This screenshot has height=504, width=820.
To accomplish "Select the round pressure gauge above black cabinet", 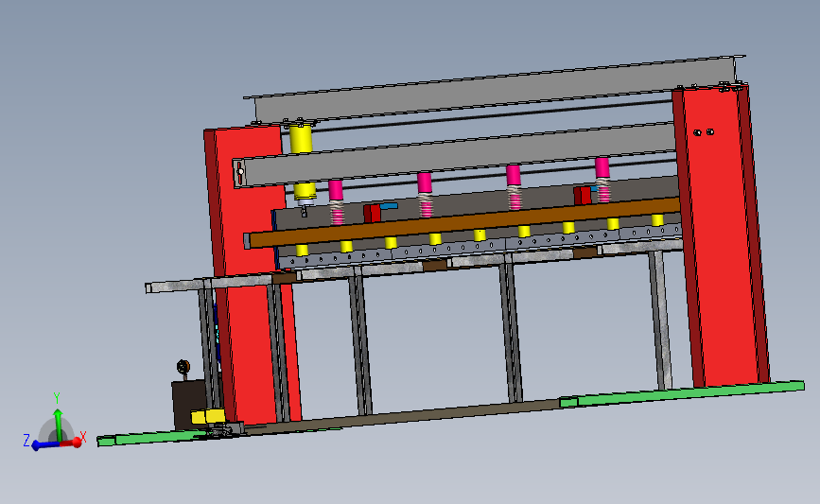I will pyautogui.click(x=183, y=367).
